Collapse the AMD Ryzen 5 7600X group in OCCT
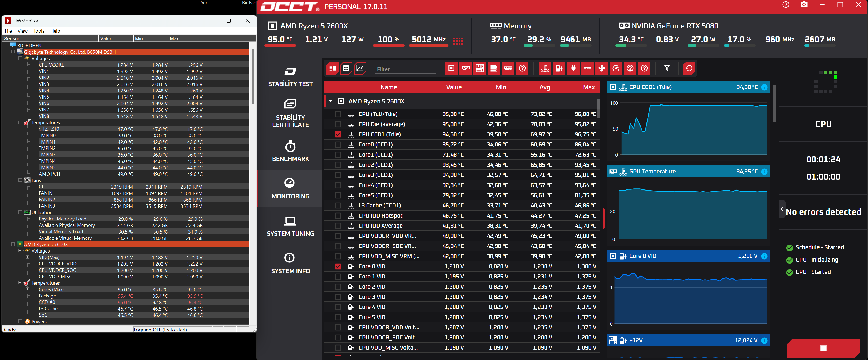 (330, 101)
